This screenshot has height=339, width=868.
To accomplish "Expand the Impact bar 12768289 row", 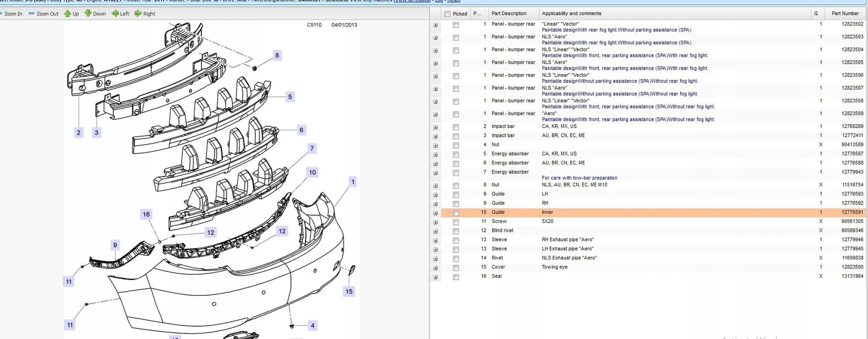I will (x=435, y=127).
